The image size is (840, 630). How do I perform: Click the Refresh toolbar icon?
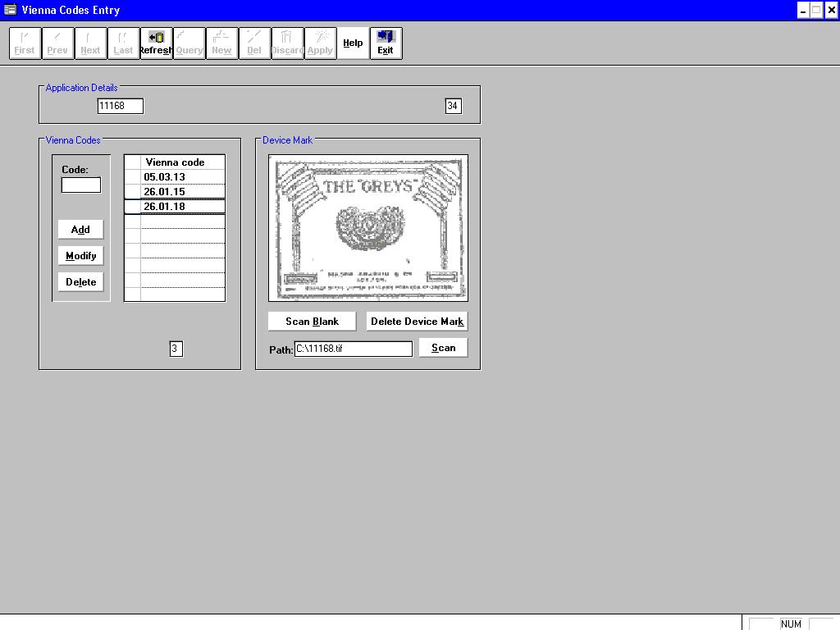pyautogui.click(x=156, y=43)
